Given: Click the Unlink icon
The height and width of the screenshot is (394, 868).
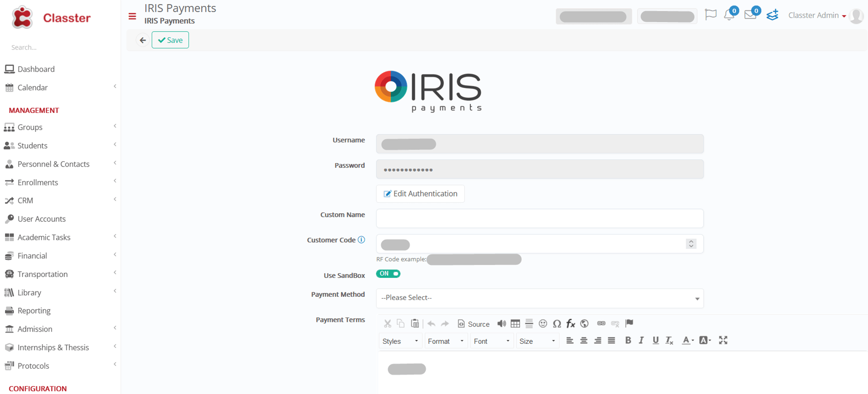Looking at the screenshot, I should click(x=615, y=324).
